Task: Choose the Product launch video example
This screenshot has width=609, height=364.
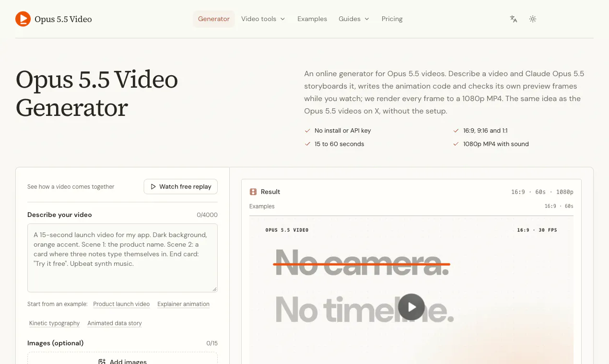Action: pos(121,304)
